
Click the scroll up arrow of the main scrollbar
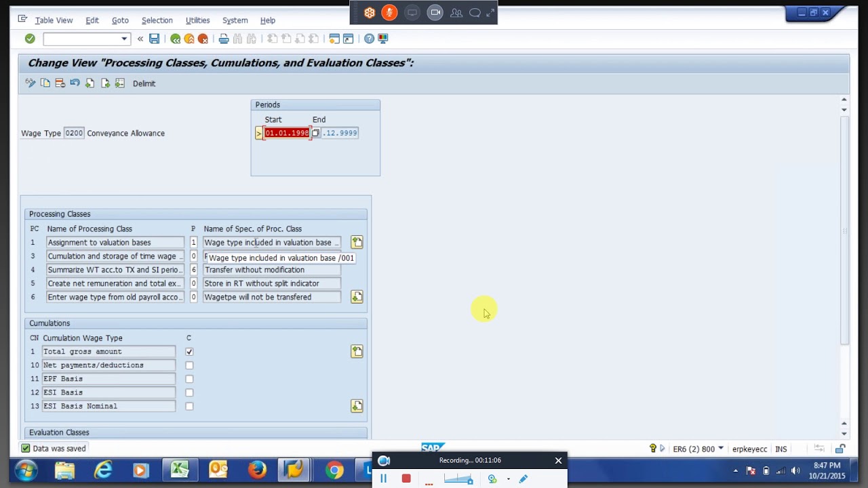point(844,100)
